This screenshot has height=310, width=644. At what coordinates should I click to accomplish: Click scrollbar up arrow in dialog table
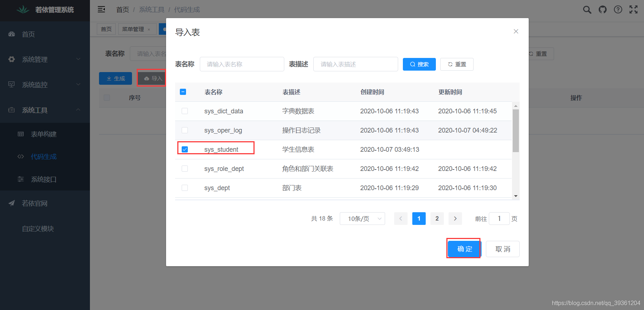click(x=516, y=106)
